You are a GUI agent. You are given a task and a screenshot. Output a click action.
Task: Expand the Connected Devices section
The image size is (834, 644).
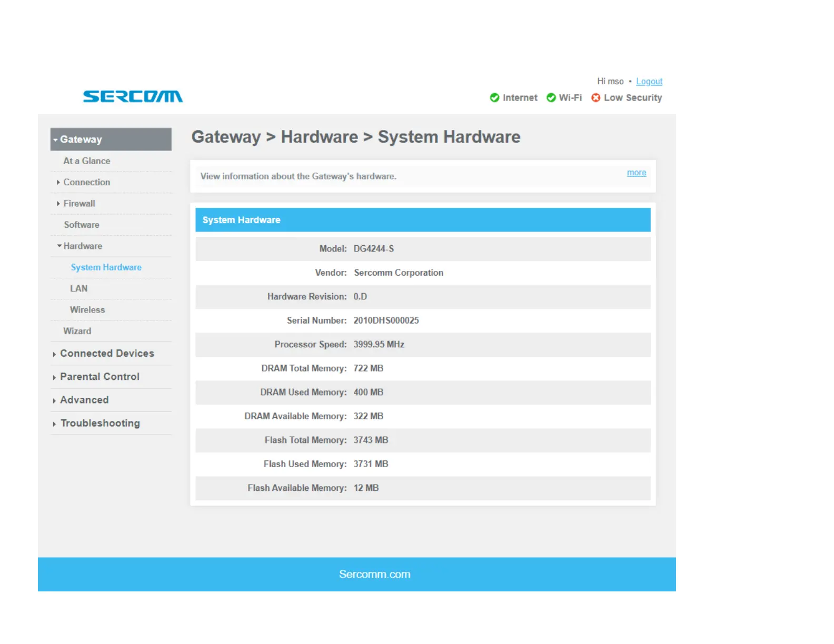[x=106, y=354]
